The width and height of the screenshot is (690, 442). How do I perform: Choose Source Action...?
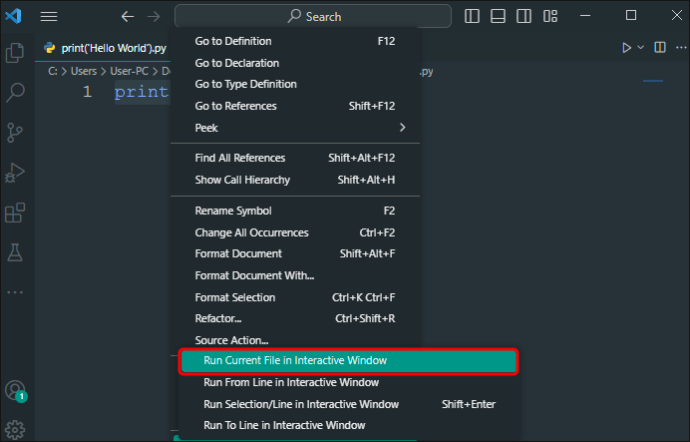pyautogui.click(x=295, y=340)
